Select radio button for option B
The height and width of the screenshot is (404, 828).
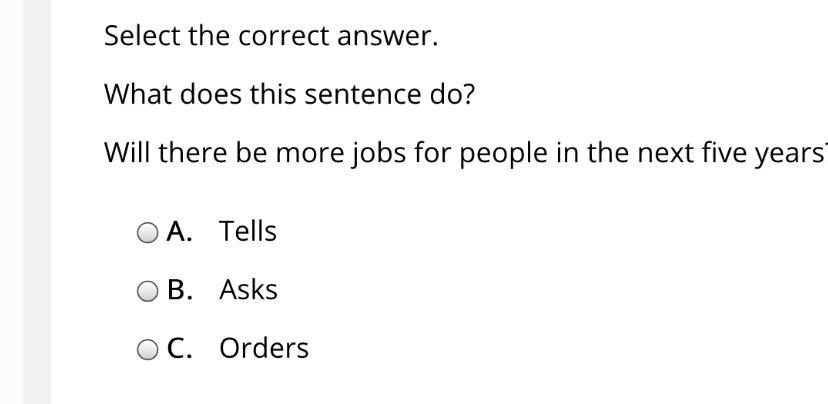[147, 291]
